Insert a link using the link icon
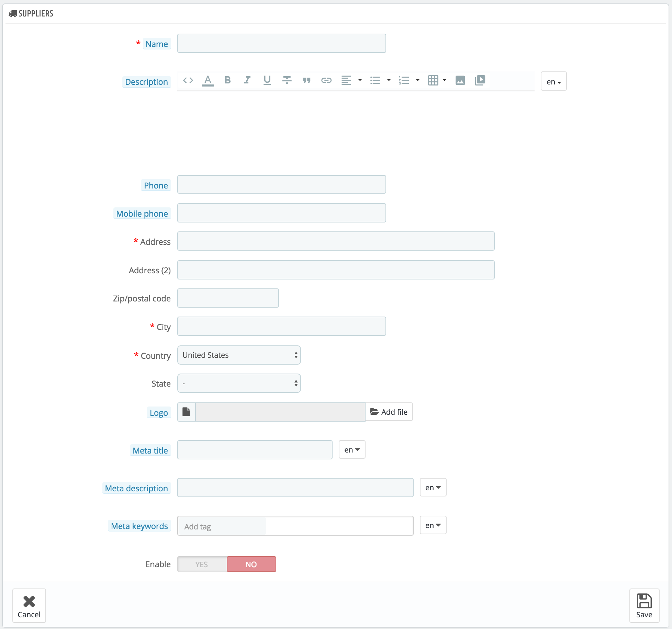Image resolution: width=672 pixels, height=629 pixels. (326, 80)
